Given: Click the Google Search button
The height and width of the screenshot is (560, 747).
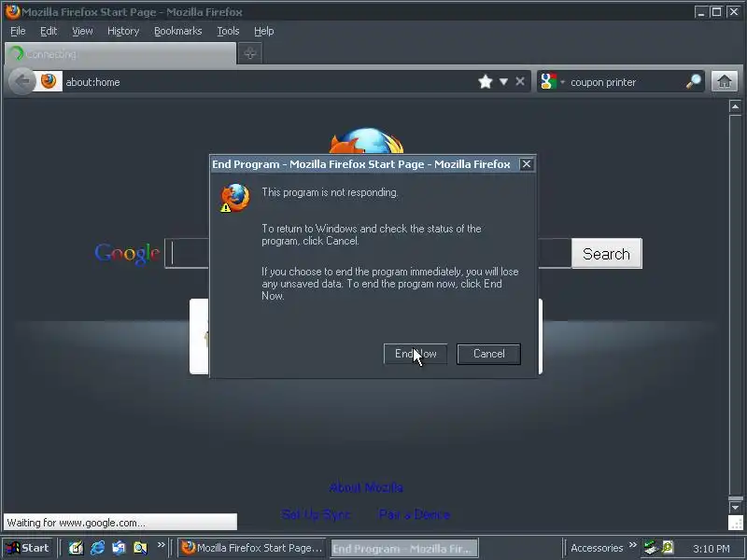Looking at the screenshot, I should tap(606, 253).
